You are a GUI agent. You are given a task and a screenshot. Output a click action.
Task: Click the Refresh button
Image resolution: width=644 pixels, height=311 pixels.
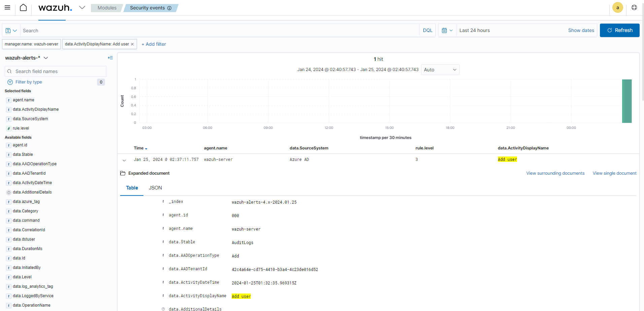619,30
